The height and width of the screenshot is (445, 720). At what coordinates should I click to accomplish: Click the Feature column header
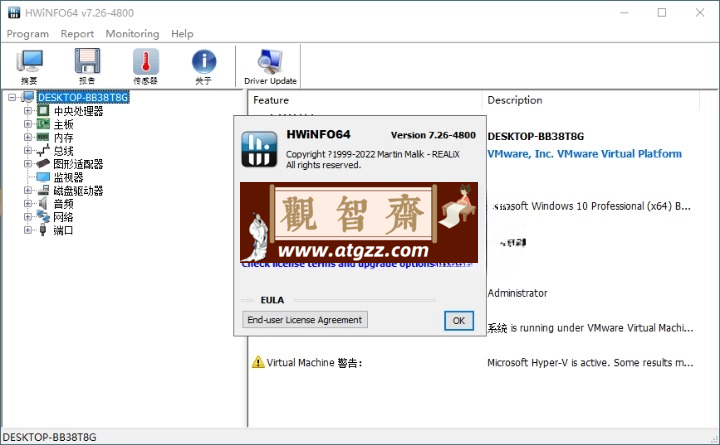point(271,100)
